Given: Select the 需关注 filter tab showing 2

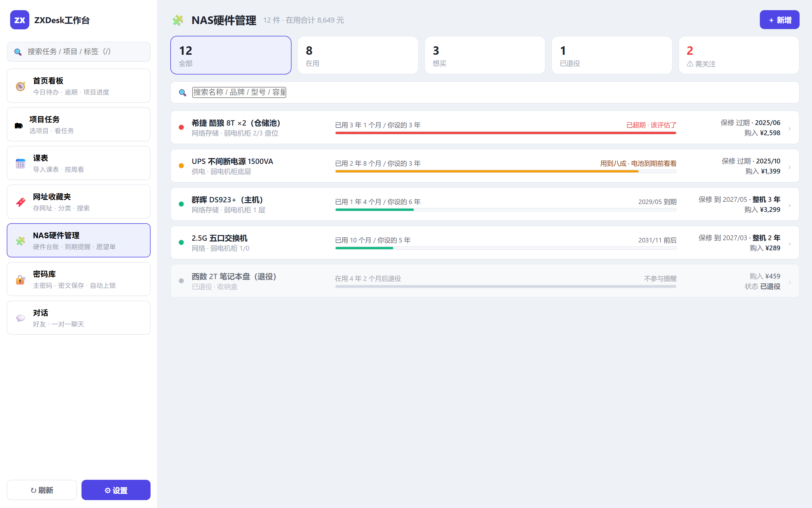Looking at the screenshot, I should pyautogui.click(x=739, y=55).
